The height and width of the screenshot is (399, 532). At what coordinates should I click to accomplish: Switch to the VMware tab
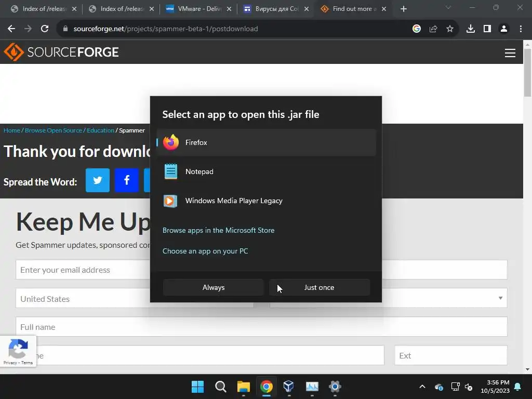coord(198,9)
